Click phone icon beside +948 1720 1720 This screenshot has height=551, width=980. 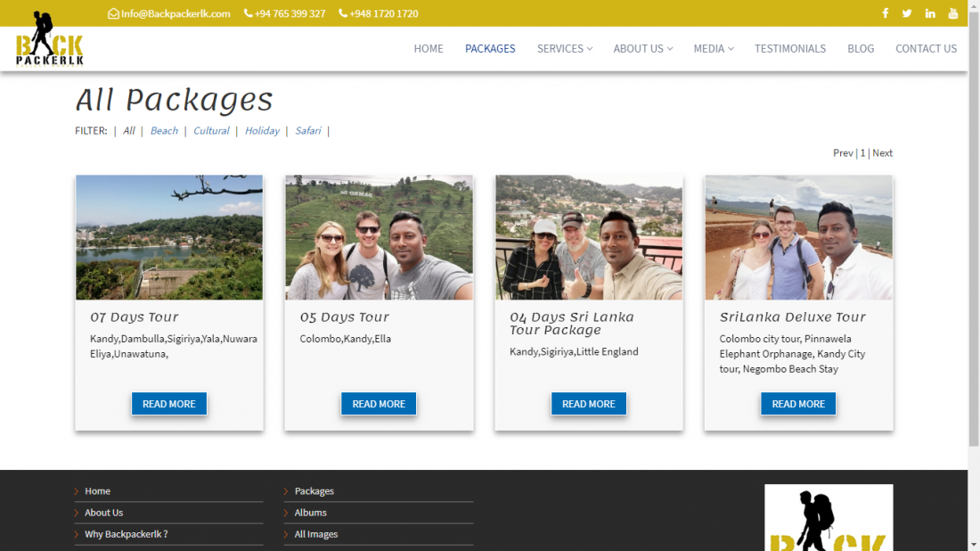point(342,13)
